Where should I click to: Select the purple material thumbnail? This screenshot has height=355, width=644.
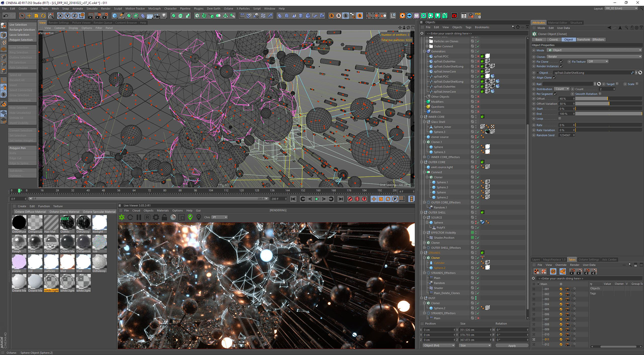click(x=19, y=262)
